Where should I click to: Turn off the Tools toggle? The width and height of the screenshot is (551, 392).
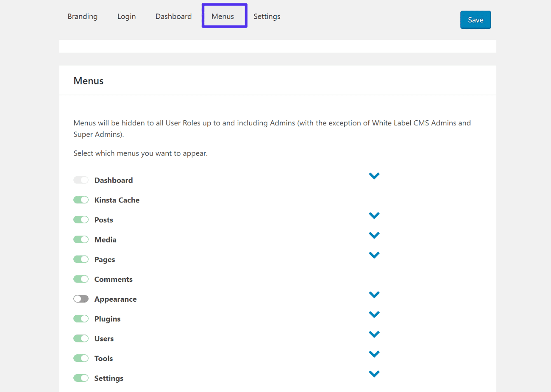[81, 358]
